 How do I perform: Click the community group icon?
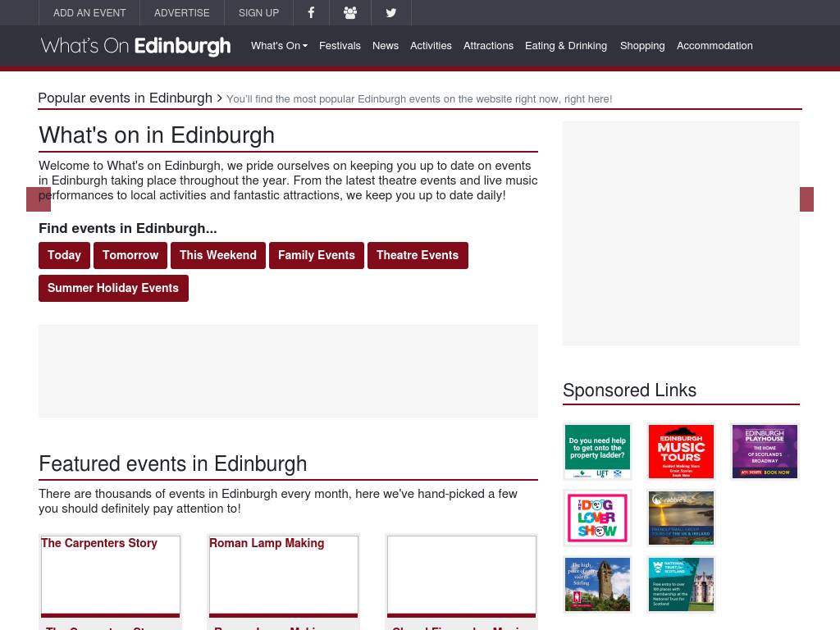coord(350,12)
